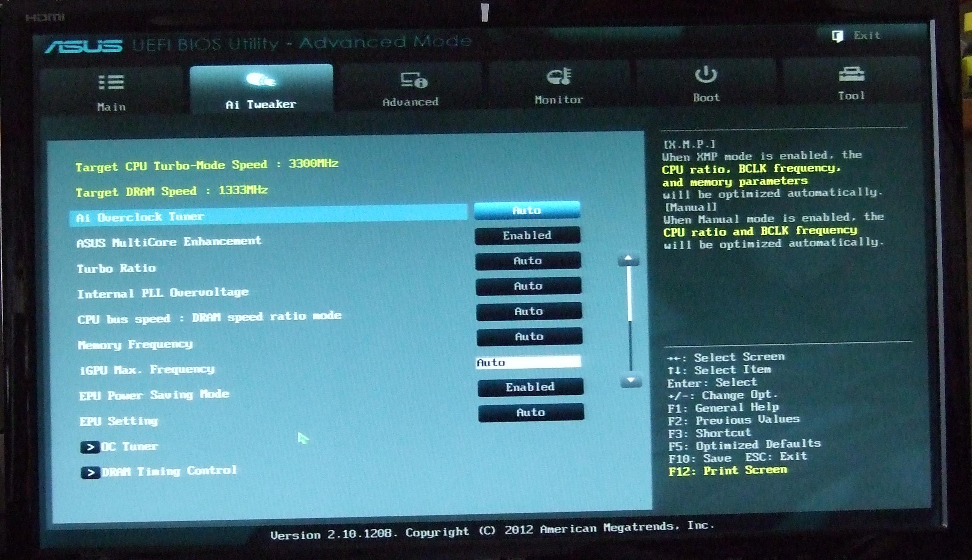Image resolution: width=972 pixels, height=560 pixels.
Task: Click Target DRAM Speed 1333MHz text
Action: coord(172,191)
